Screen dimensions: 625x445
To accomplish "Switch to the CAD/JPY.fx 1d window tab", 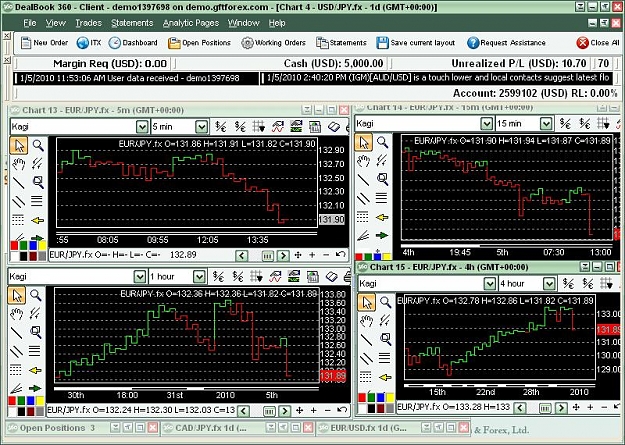I will (210, 428).
